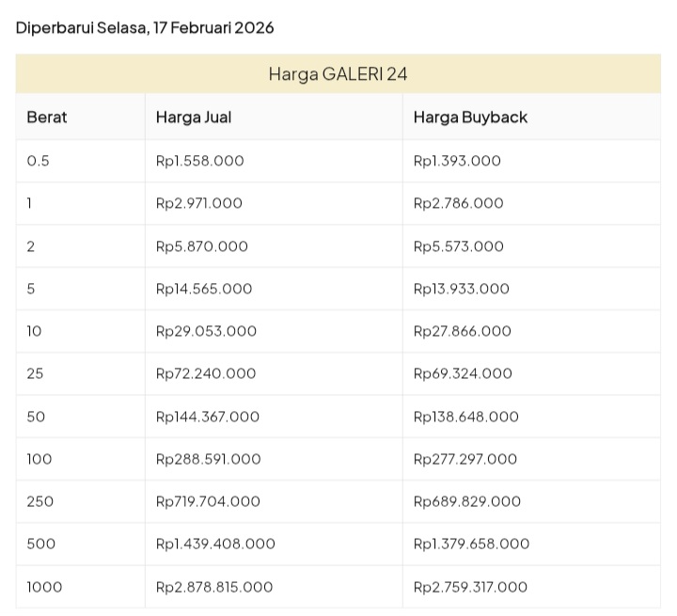This screenshot has width=677, height=616.
Task: Click the weight cell showing 5
Action: (x=31, y=289)
